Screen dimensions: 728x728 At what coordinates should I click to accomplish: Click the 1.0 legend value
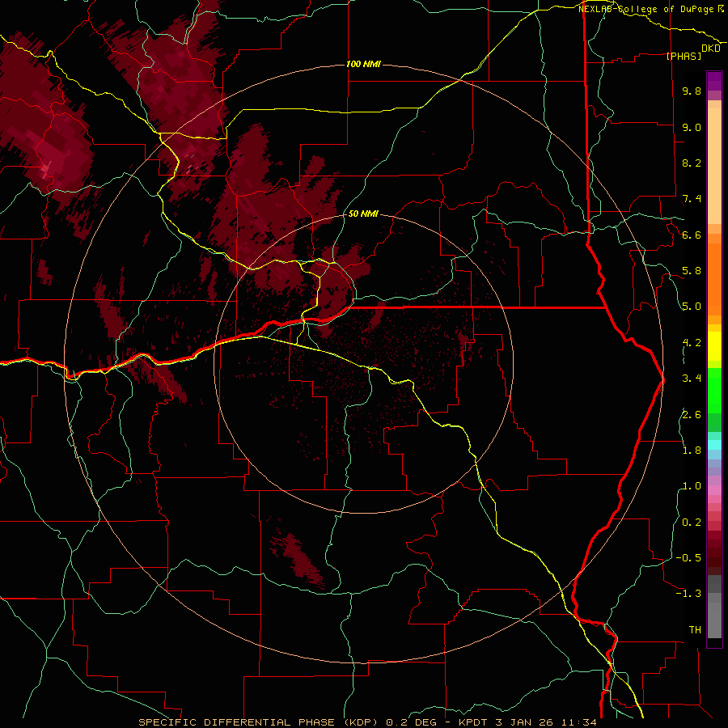point(692,486)
